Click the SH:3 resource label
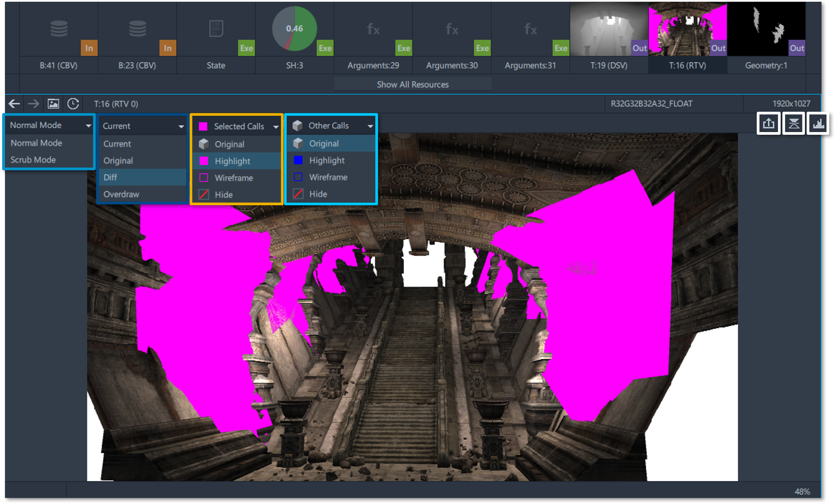The image size is (835, 504). (x=295, y=66)
